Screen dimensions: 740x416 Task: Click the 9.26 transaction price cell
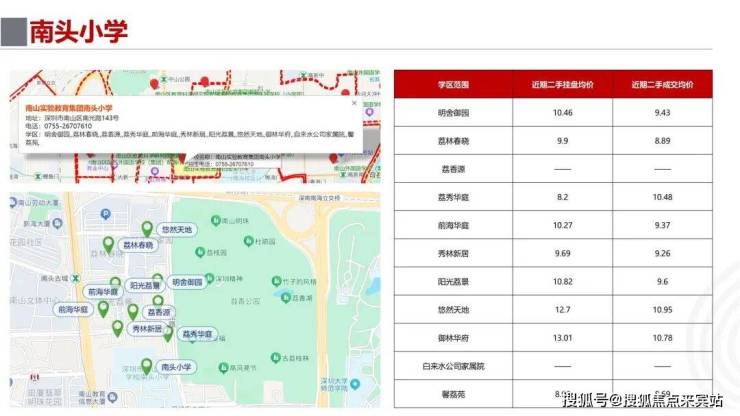click(663, 254)
